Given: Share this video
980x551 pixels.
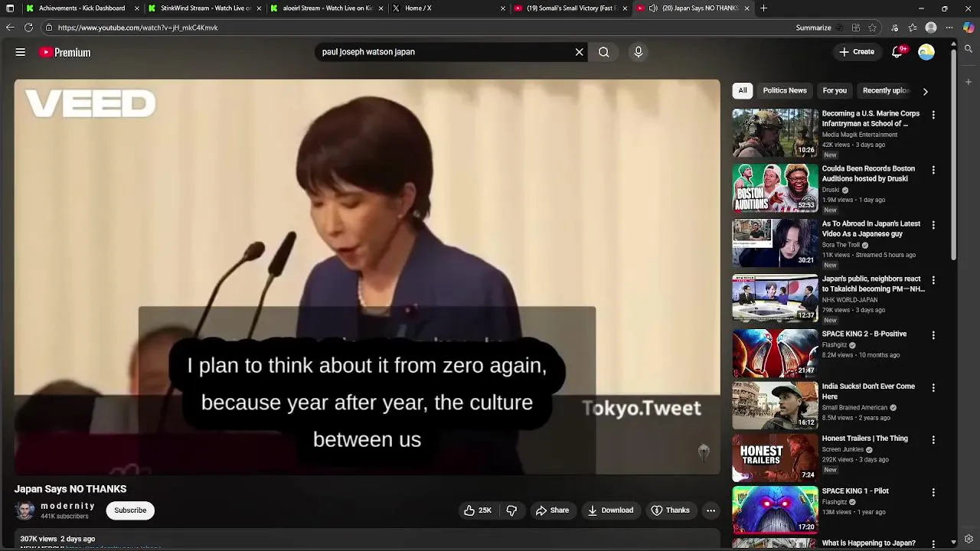Looking at the screenshot, I should [x=552, y=510].
